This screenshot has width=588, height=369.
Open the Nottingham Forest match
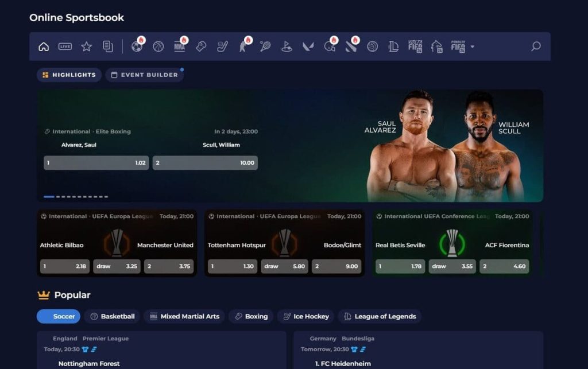click(x=89, y=364)
